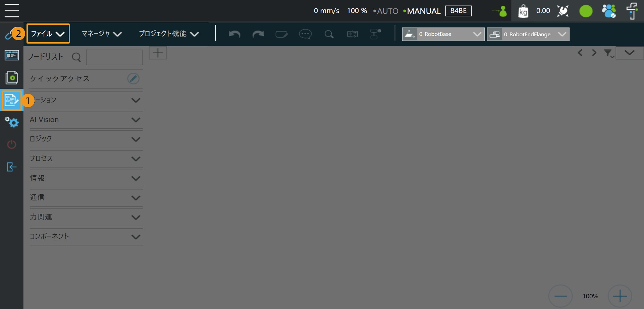Expand the ロジック node category
The image size is (644, 309).
click(x=86, y=139)
